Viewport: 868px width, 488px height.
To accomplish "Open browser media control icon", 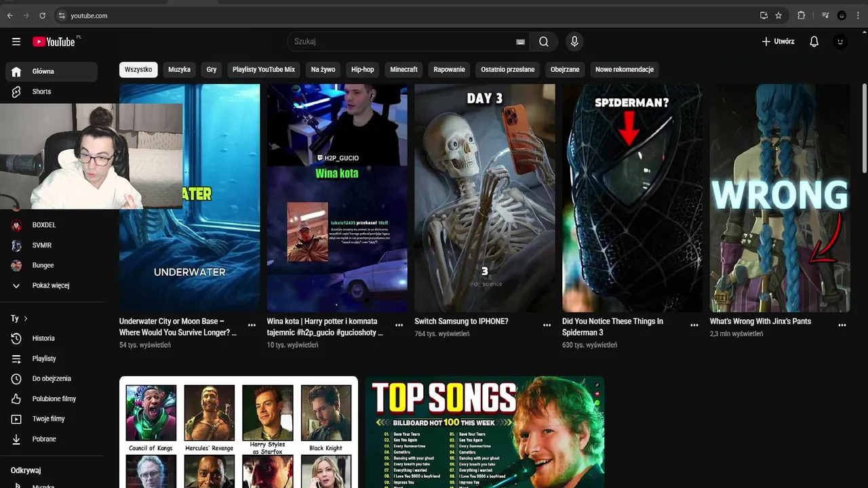I will click(x=825, y=15).
